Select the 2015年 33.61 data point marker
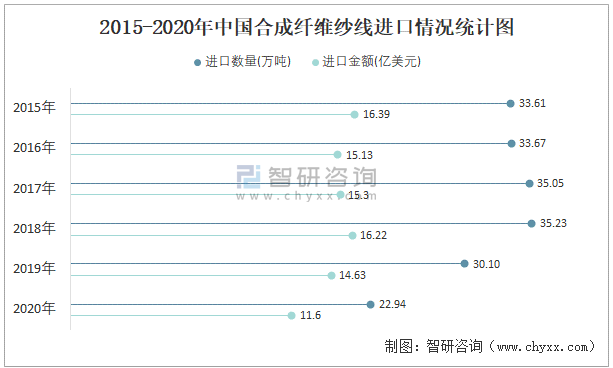613x368 pixels. pyautogui.click(x=510, y=104)
